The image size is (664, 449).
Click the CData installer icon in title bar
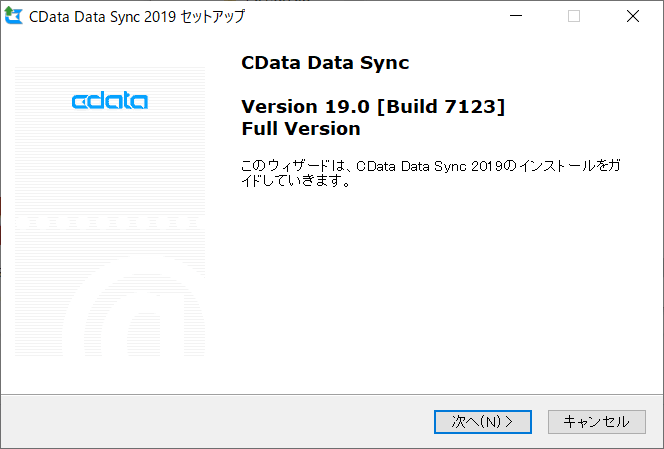click(x=13, y=16)
